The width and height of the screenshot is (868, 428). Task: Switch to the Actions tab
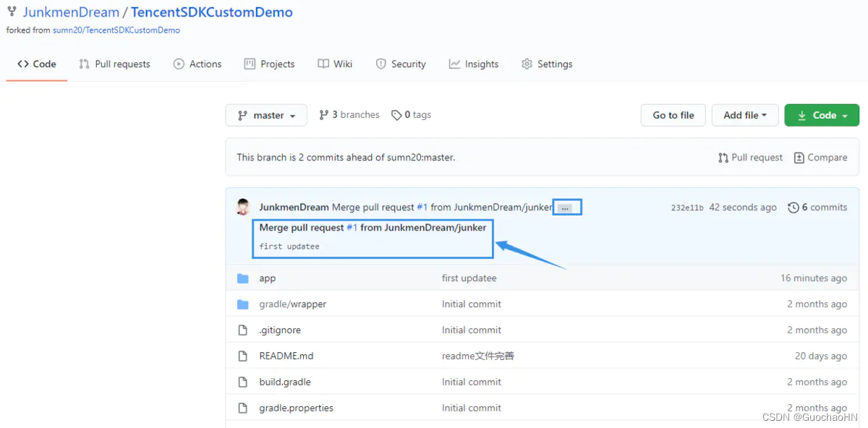pos(197,64)
